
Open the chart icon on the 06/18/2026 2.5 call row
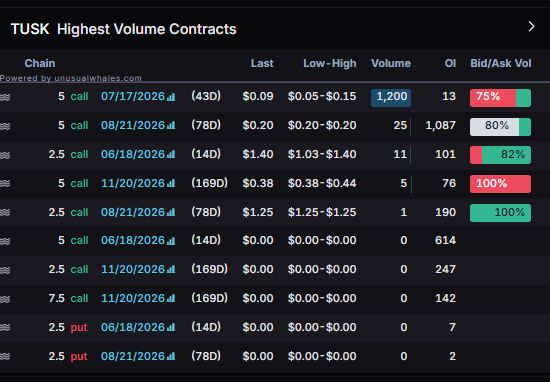171,155
